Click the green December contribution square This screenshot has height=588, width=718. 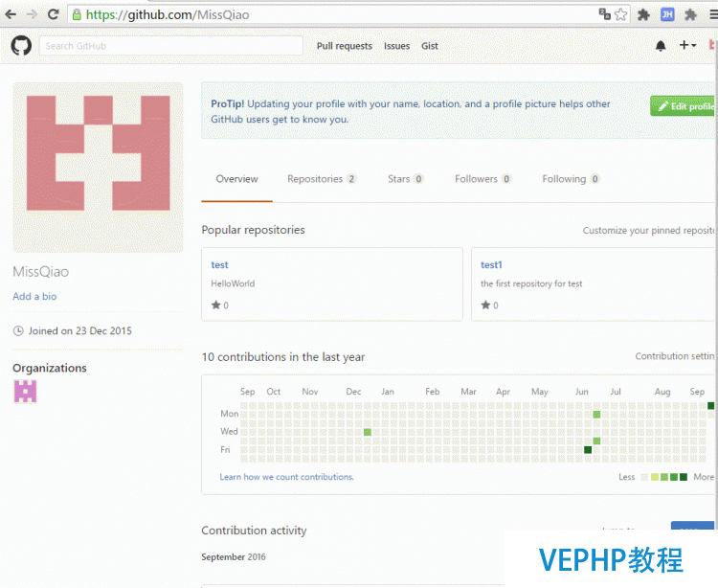pos(368,432)
